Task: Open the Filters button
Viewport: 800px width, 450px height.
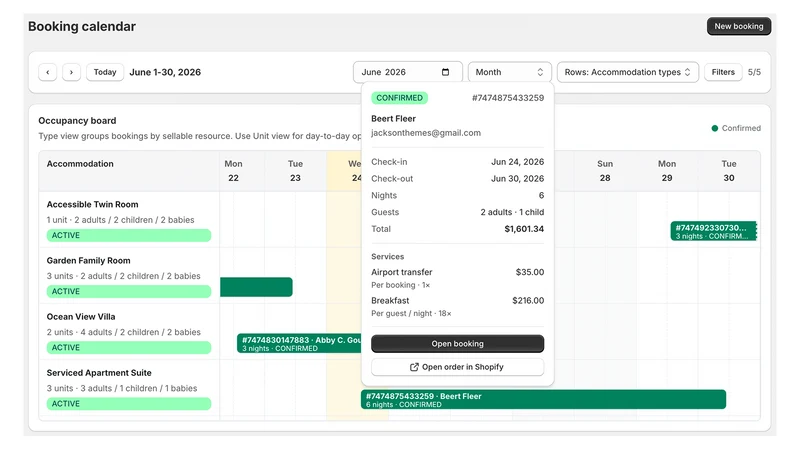Action: 723,72
